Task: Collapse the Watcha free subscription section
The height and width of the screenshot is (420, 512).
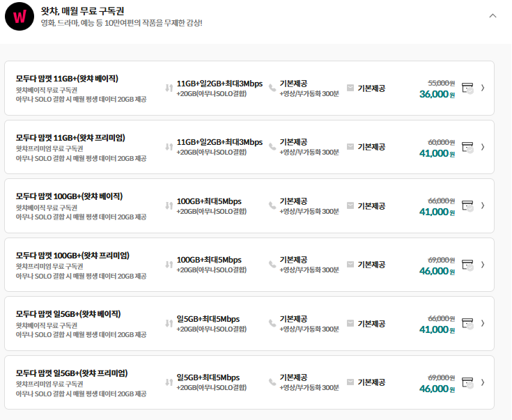Action: pyautogui.click(x=492, y=16)
